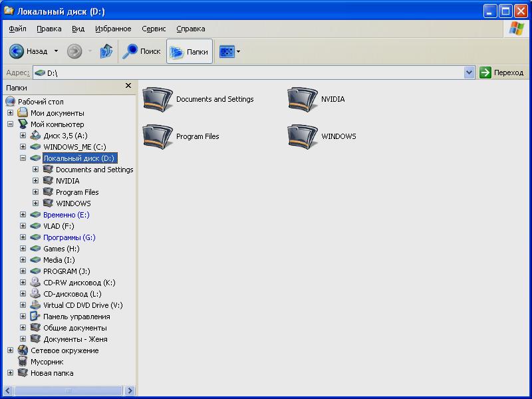Open the Избранное menu
Viewport: 532px width, 399px height.
point(113,29)
